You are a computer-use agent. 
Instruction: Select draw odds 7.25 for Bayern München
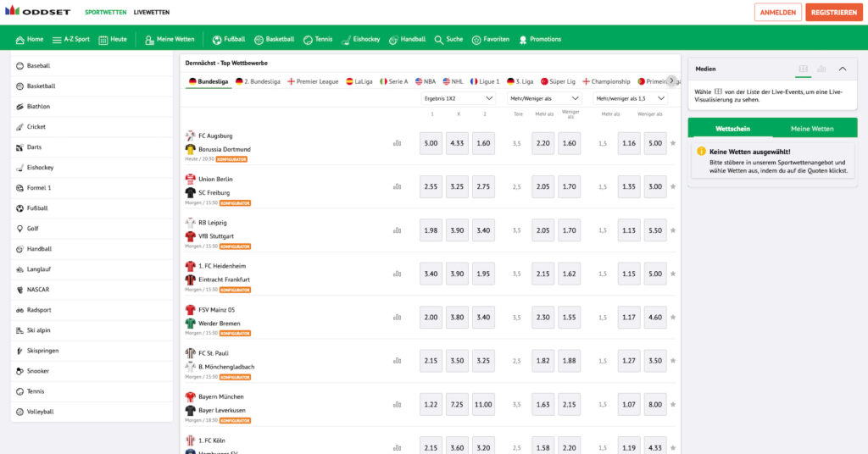[x=457, y=405]
